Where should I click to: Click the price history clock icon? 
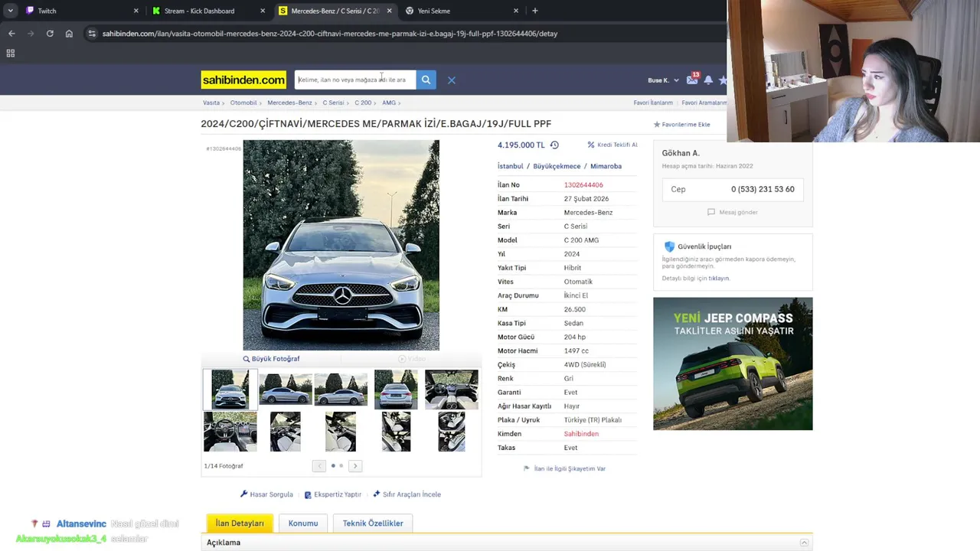pyautogui.click(x=554, y=145)
